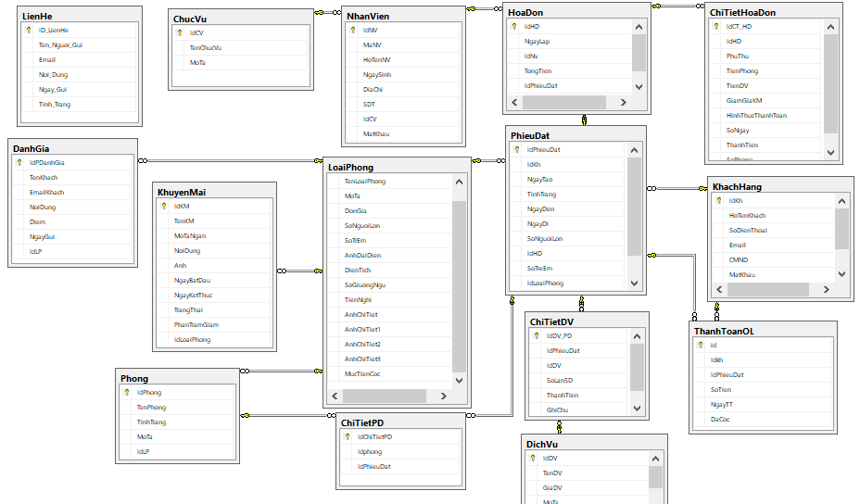The width and height of the screenshot is (860, 504).
Task: Click the key icon next to IdPDanhGia
Action: tap(19, 163)
